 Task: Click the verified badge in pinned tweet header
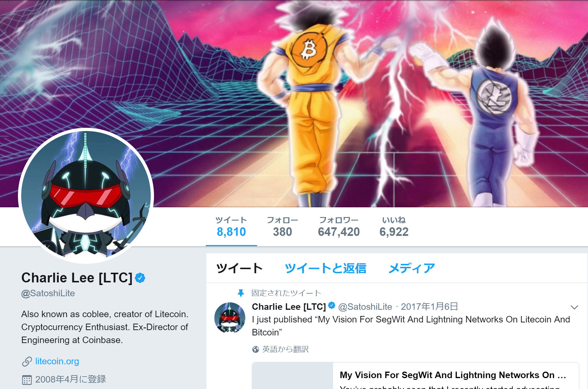point(332,306)
